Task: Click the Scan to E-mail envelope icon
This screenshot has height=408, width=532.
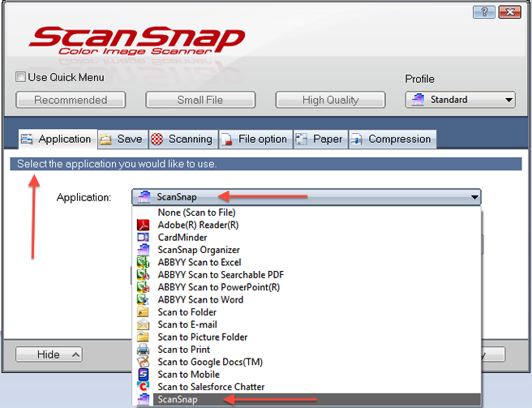Action: 143,324
